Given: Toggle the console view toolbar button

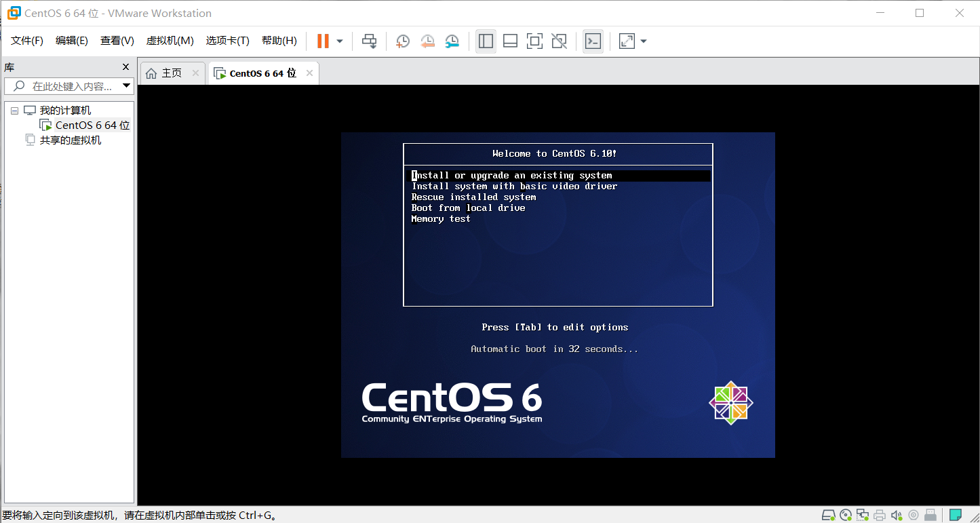Looking at the screenshot, I should 593,41.
